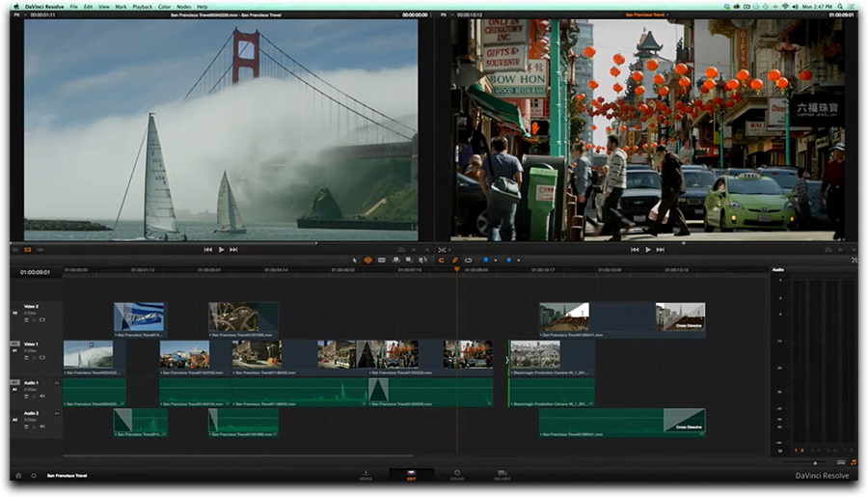Toggle Video 1 track enable icon
The height and width of the screenshot is (497, 868).
click(42, 358)
